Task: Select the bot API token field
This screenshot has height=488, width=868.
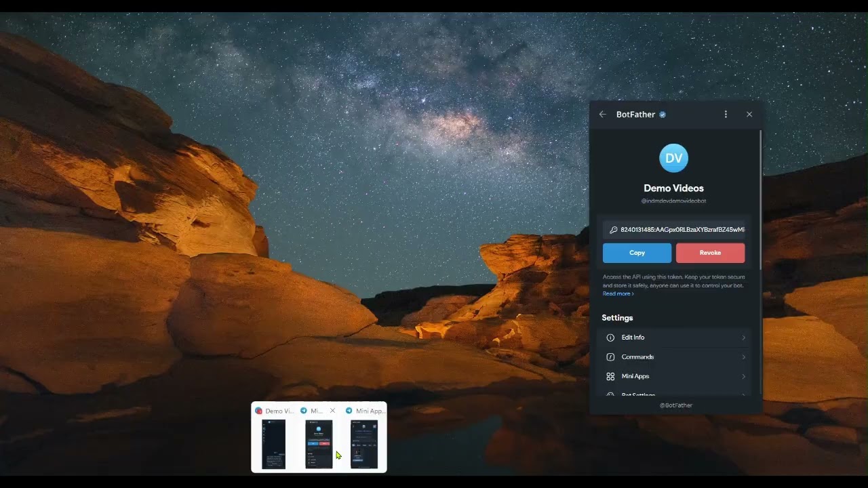Action: pos(674,230)
